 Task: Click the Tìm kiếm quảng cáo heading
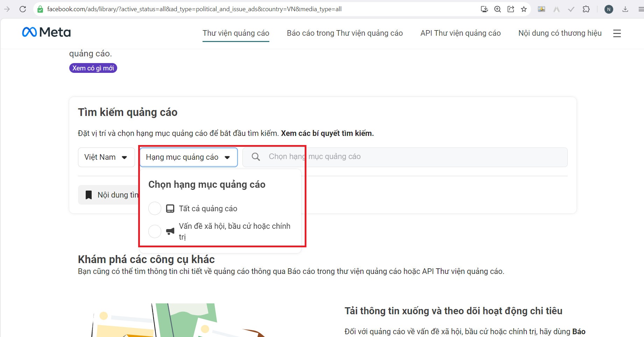(x=128, y=112)
